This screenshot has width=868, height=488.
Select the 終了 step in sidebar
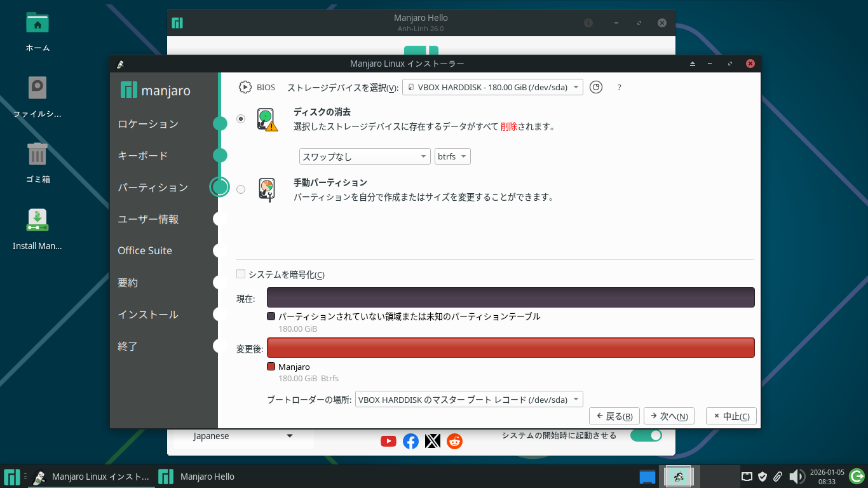coord(128,346)
